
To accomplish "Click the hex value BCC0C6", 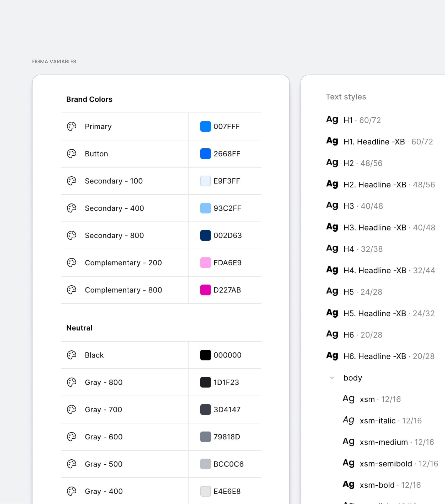I will [x=228, y=464].
